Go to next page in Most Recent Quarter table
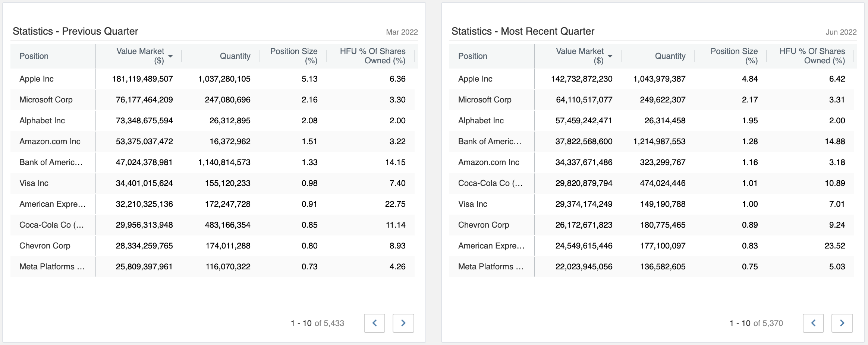The height and width of the screenshot is (345, 868). 842,323
